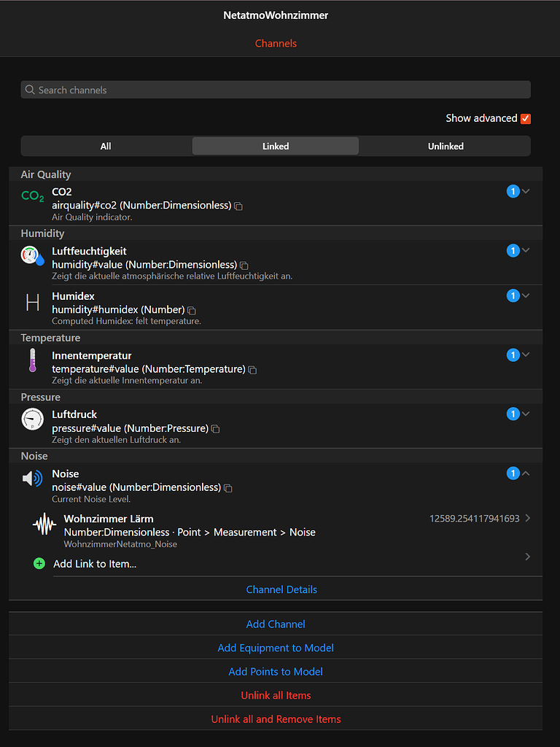
Task: Switch to the All filter tab
Action: tap(106, 146)
